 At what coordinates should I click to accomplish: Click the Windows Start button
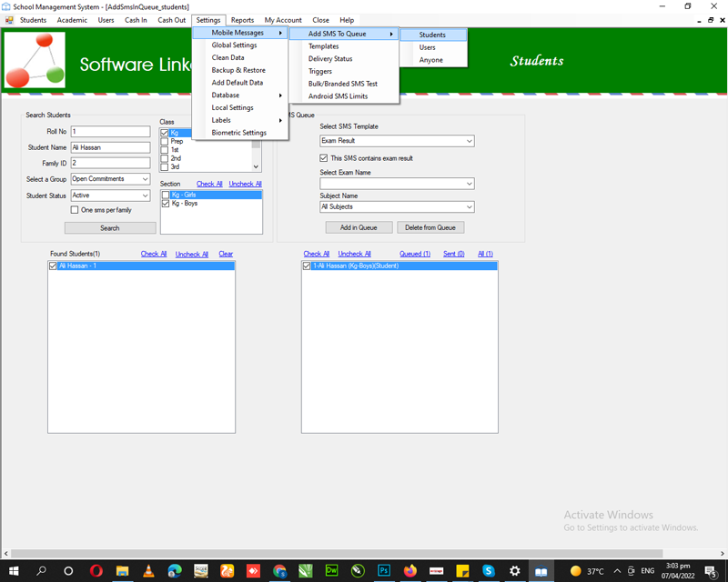15,571
